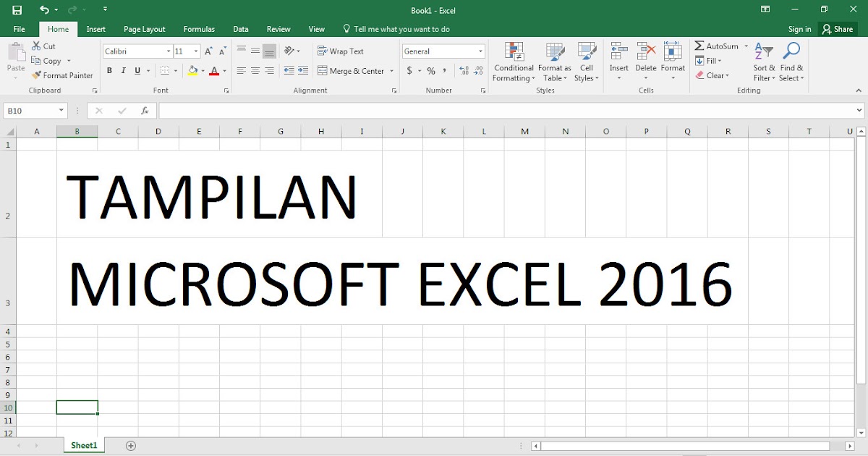
Task: Add a new sheet with plus button
Action: [x=131, y=446]
